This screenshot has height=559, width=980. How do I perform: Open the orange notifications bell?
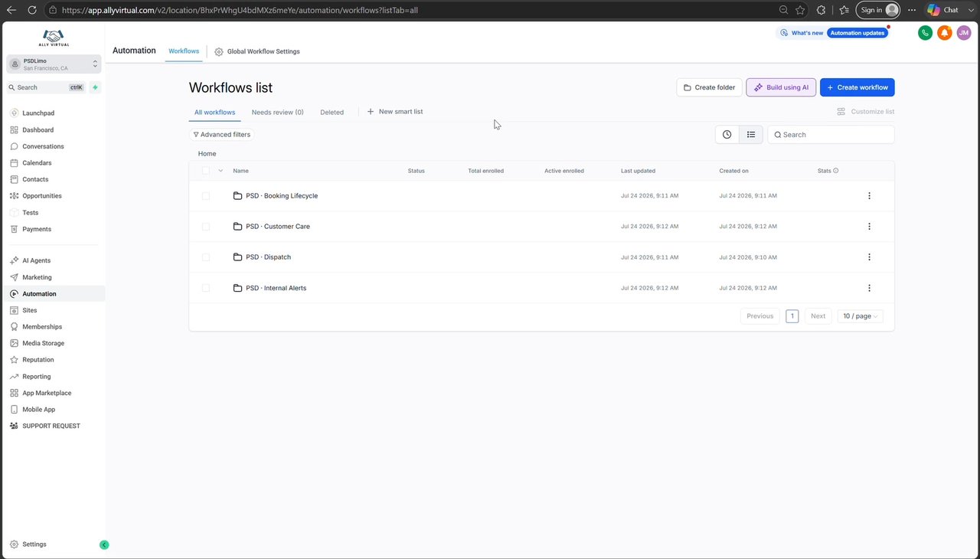pyautogui.click(x=945, y=32)
